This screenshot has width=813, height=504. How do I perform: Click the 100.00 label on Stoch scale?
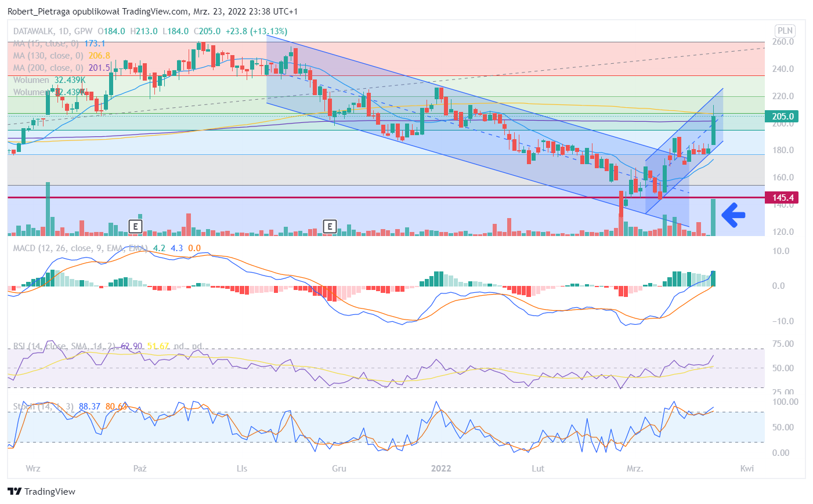click(x=785, y=402)
